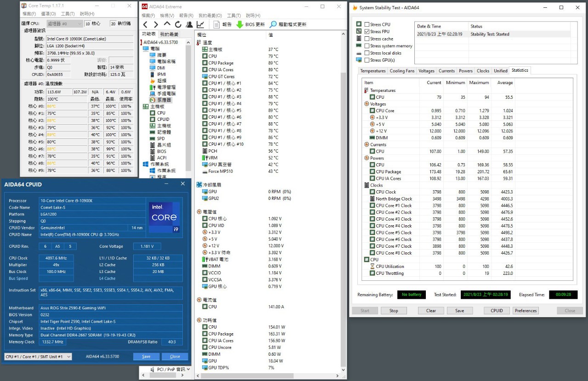Viewport: 588px width, 381px height.
Task: Open 檢視(V) menu in AIDA64 Extreme
Action: point(166,16)
